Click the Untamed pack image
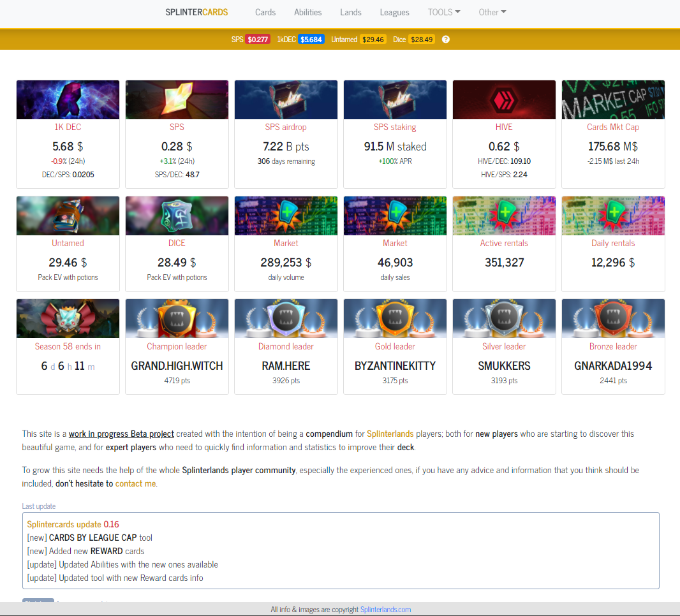 (68, 216)
